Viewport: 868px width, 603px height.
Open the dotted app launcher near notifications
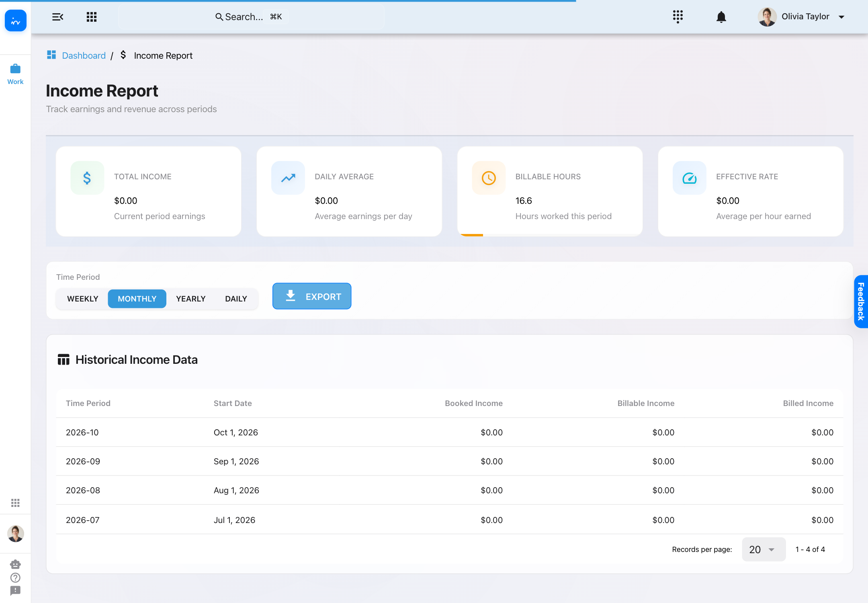pyautogui.click(x=678, y=17)
